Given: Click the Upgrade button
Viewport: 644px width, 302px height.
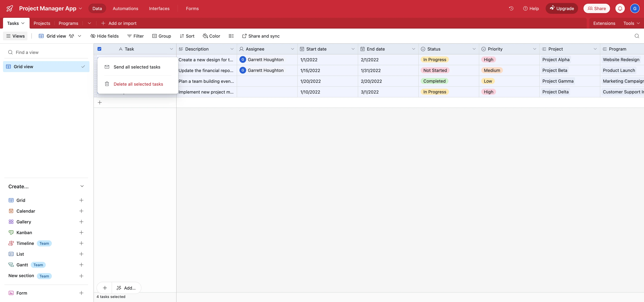Looking at the screenshot, I should pos(561,9).
